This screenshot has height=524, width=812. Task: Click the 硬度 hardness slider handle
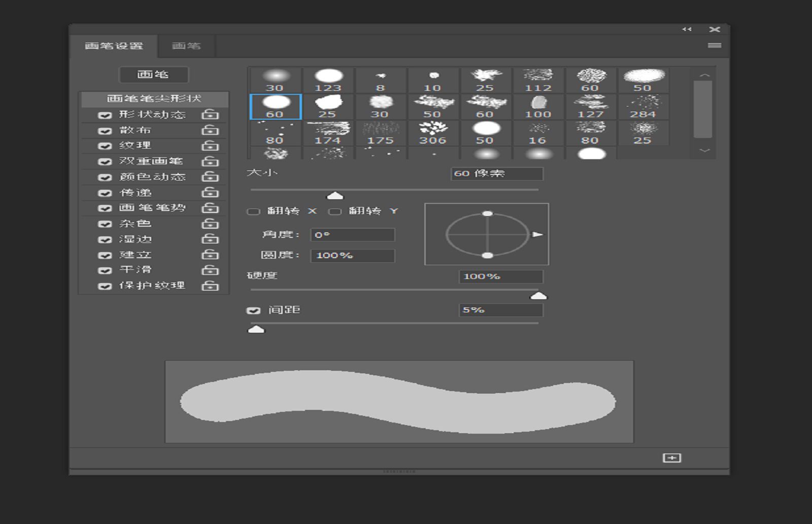[x=538, y=295]
